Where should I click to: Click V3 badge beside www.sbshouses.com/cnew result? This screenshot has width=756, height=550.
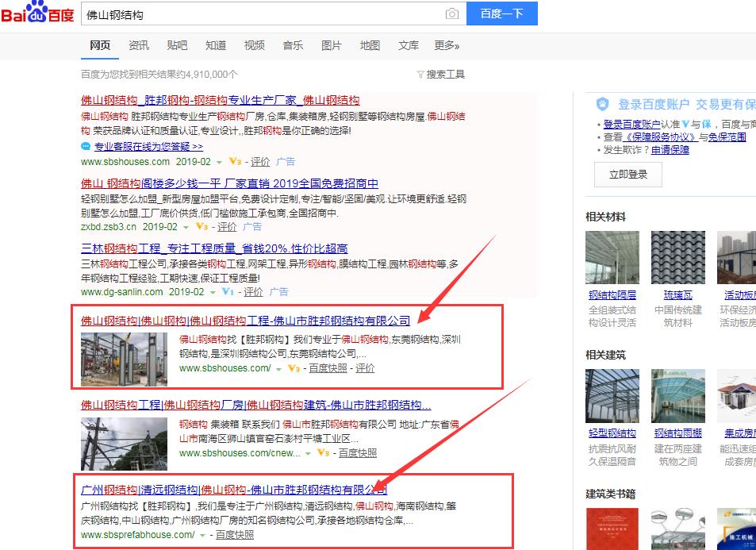[323, 453]
